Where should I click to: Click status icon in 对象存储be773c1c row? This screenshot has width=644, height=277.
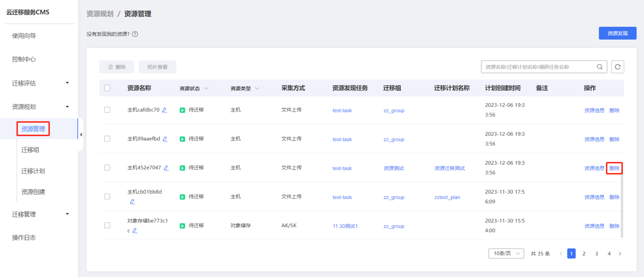coord(182,226)
